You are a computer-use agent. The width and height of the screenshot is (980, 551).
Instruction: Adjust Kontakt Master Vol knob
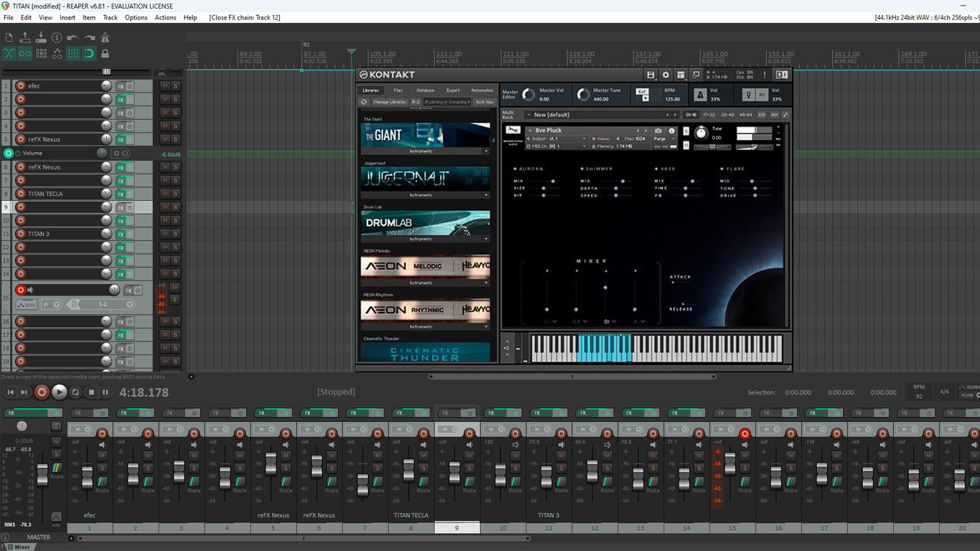point(529,95)
